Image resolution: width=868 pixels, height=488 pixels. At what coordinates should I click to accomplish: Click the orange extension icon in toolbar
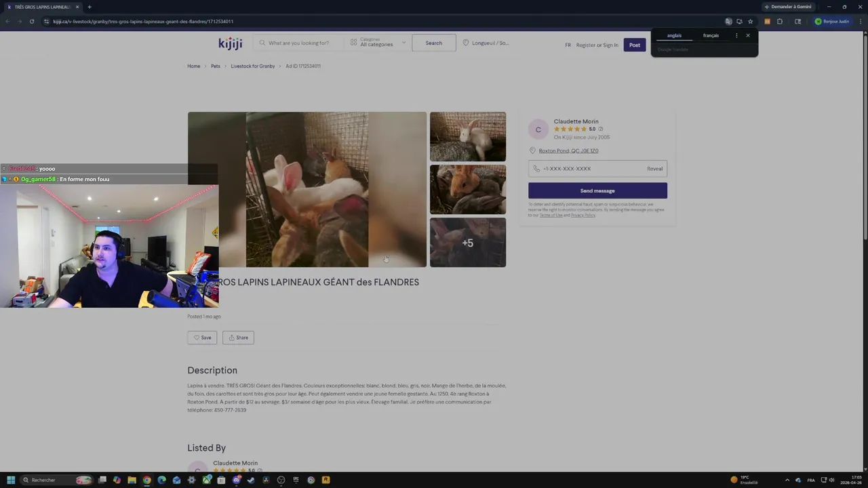767,21
